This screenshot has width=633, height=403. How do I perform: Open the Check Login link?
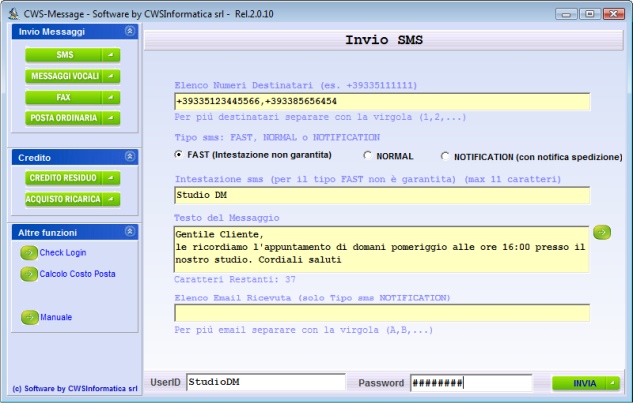click(x=63, y=253)
